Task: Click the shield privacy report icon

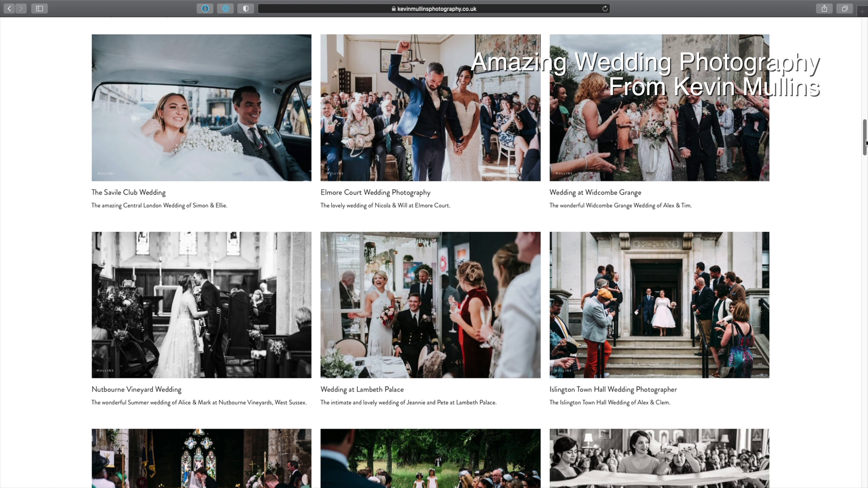Action: 246,8
